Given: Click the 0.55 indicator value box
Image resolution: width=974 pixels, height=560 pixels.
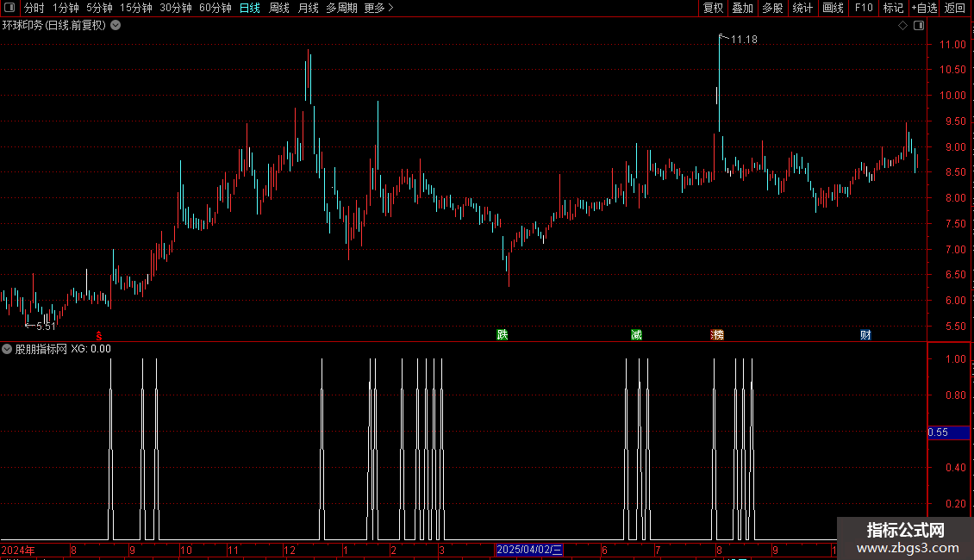Looking at the screenshot, I should pyautogui.click(x=948, y=432).
